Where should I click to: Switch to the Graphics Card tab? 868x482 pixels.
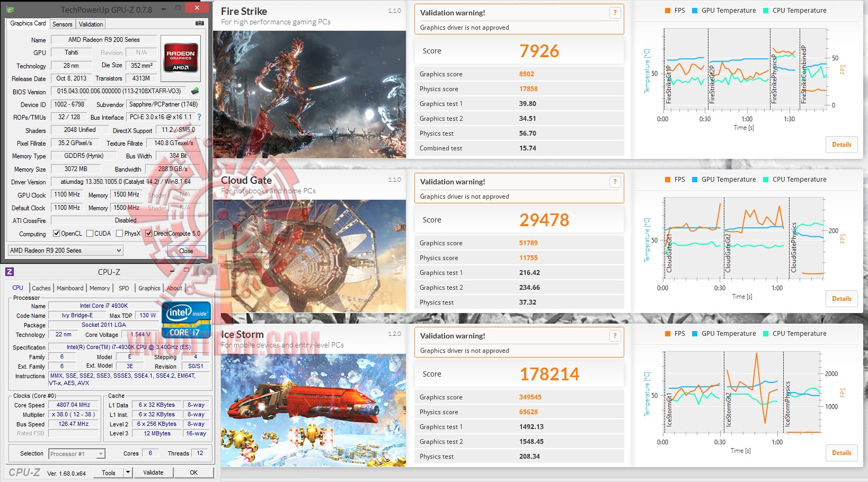click(x=28, y=23)
